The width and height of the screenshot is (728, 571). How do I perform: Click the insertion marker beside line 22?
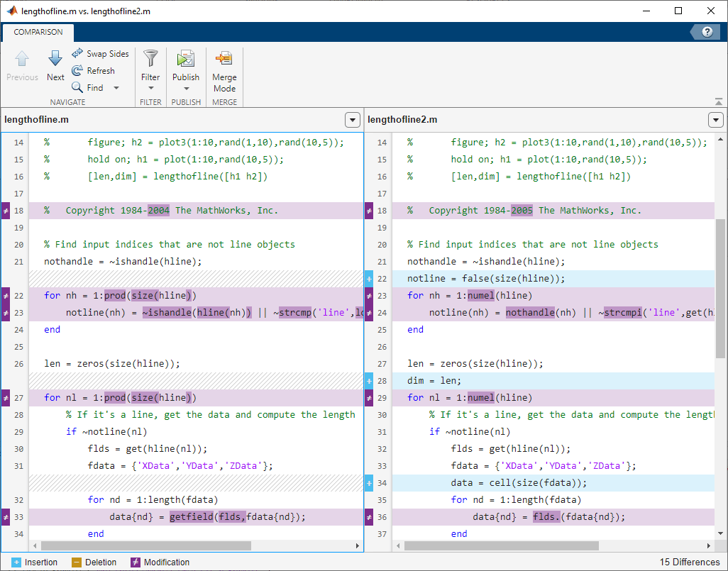[x=368, y=278]
